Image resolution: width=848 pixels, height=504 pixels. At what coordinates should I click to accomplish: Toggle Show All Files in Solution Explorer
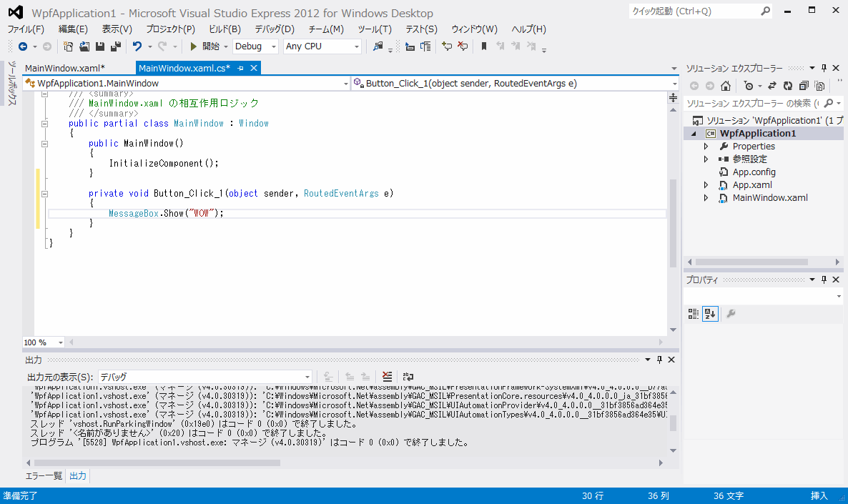pos(820,86)
